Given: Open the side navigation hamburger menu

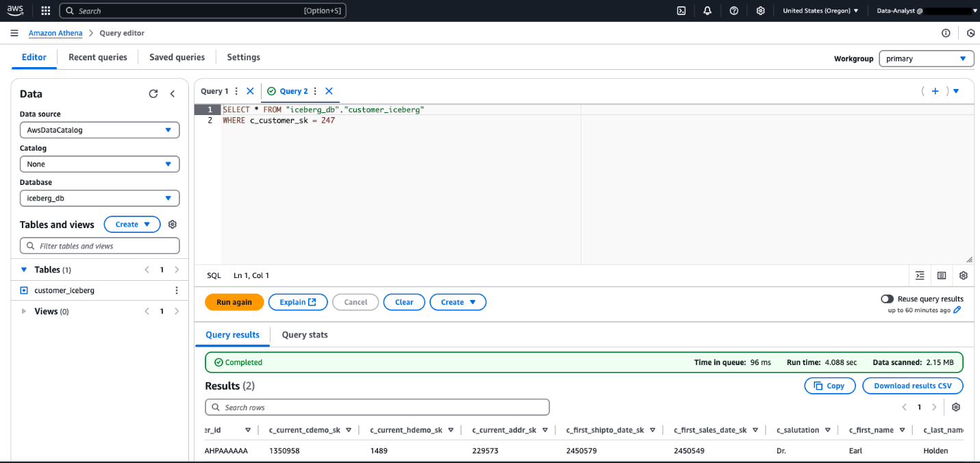Looking at the screenshot, I should (x=14, y=33).
